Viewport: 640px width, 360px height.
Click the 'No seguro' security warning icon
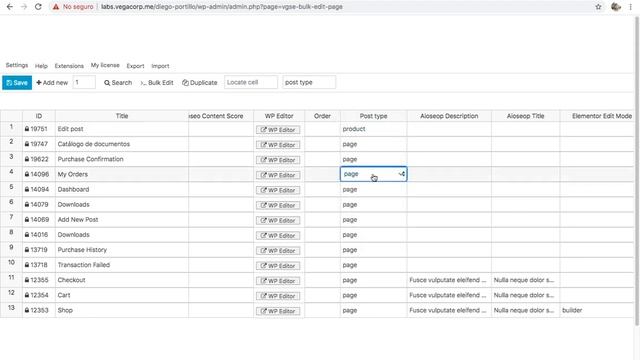pyautogui.click(x=56, y=7)
